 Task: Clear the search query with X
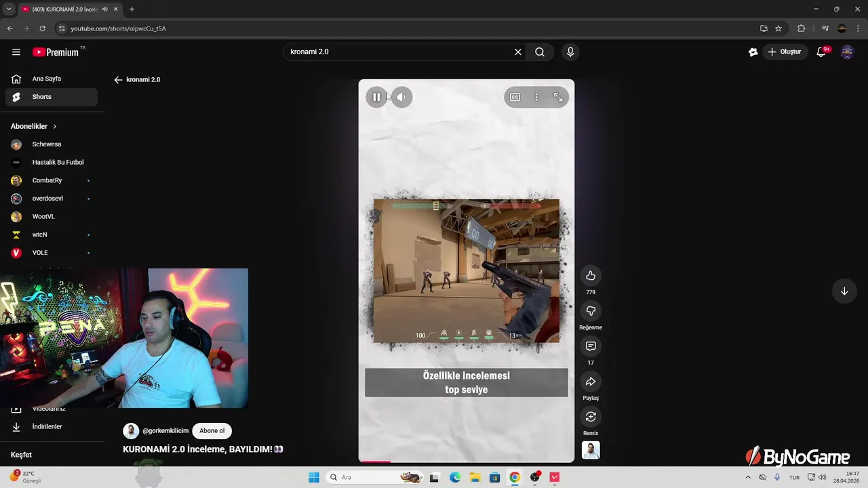[518, 52]
